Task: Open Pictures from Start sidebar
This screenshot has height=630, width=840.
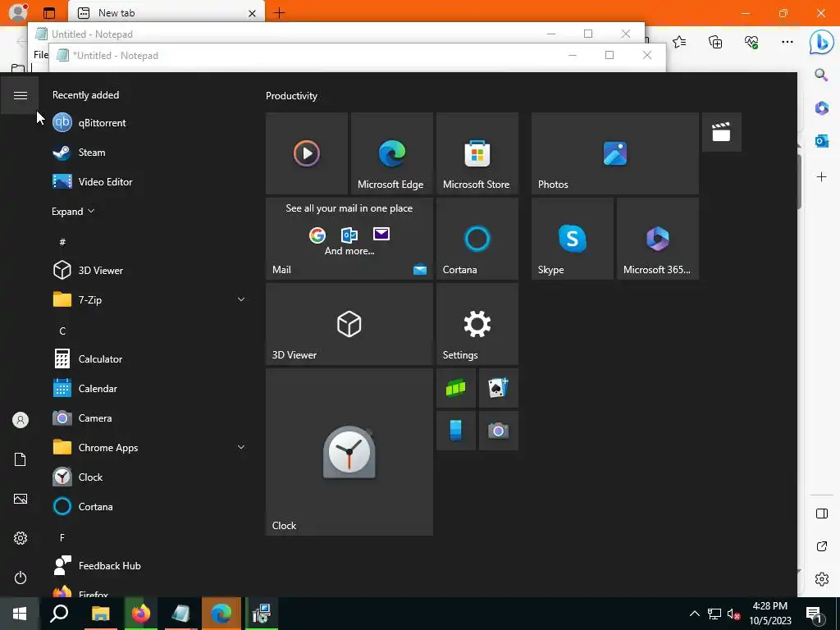Action: pyautogui.click(x=20, y=499)
